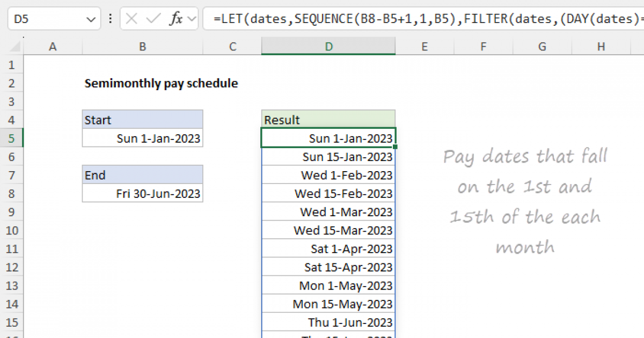This screenshot has width=644, height=338.
Task: Expand the formula bar with its chevron
Action: [640, 18]
